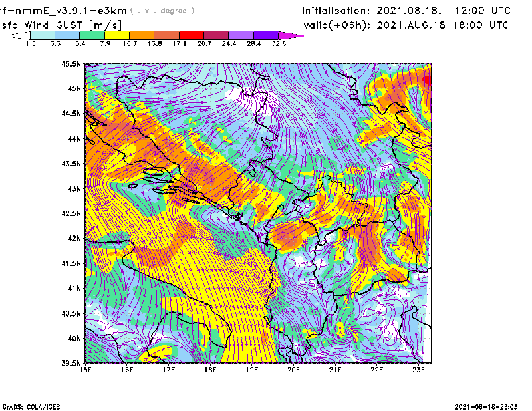This screenshot has width=532, height=411.
Task: Click the 45.5N latitude axis label
Action: (x=70, y=64)
